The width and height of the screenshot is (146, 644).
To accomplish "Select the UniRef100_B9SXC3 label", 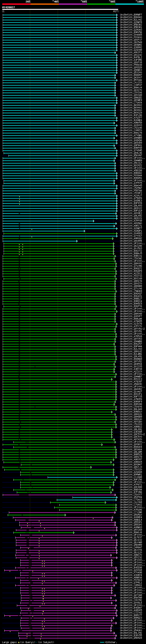I will [131, 379].
